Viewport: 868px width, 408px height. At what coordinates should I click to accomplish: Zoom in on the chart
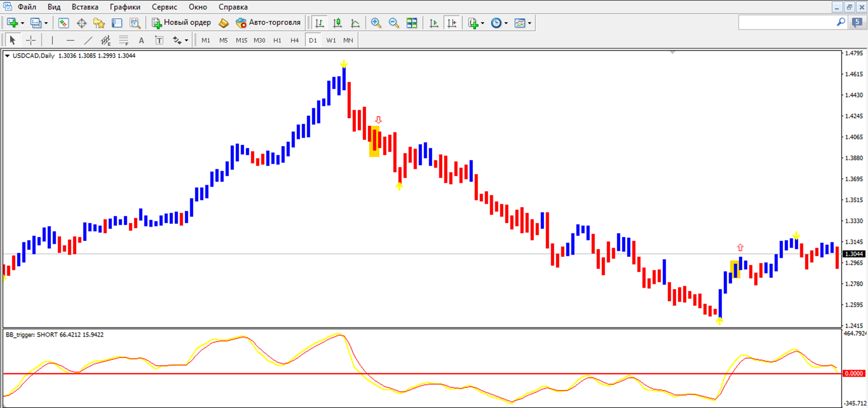pos(376,23)
